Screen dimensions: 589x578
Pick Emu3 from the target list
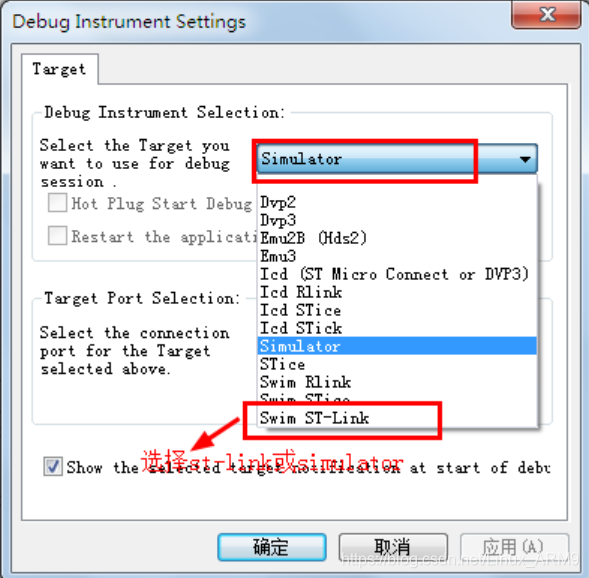[x=397, y=256]
